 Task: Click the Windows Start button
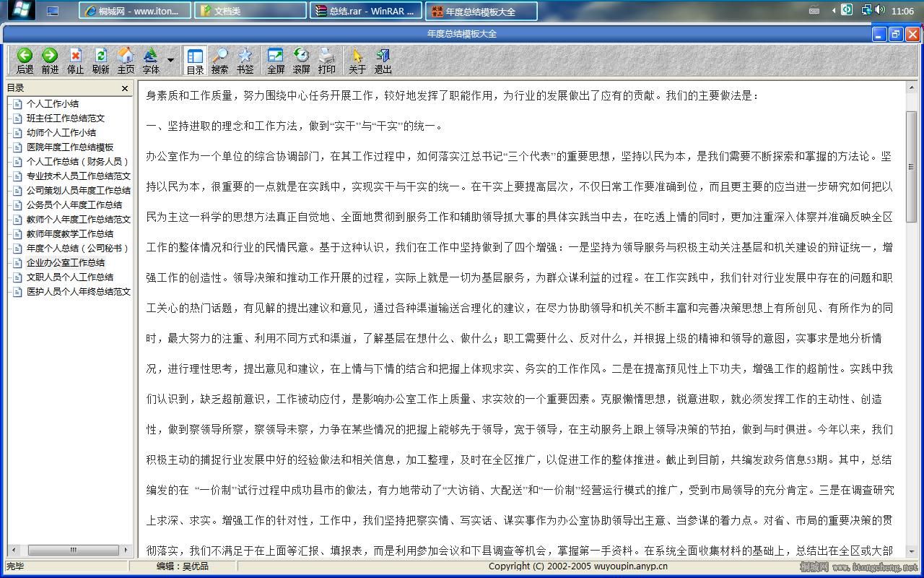coord(21,10)
